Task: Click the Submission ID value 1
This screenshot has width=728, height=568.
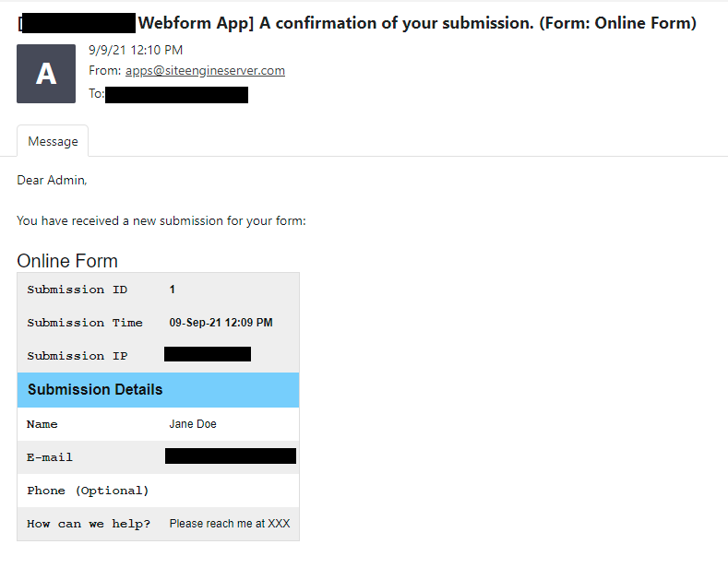Action: 172,290
